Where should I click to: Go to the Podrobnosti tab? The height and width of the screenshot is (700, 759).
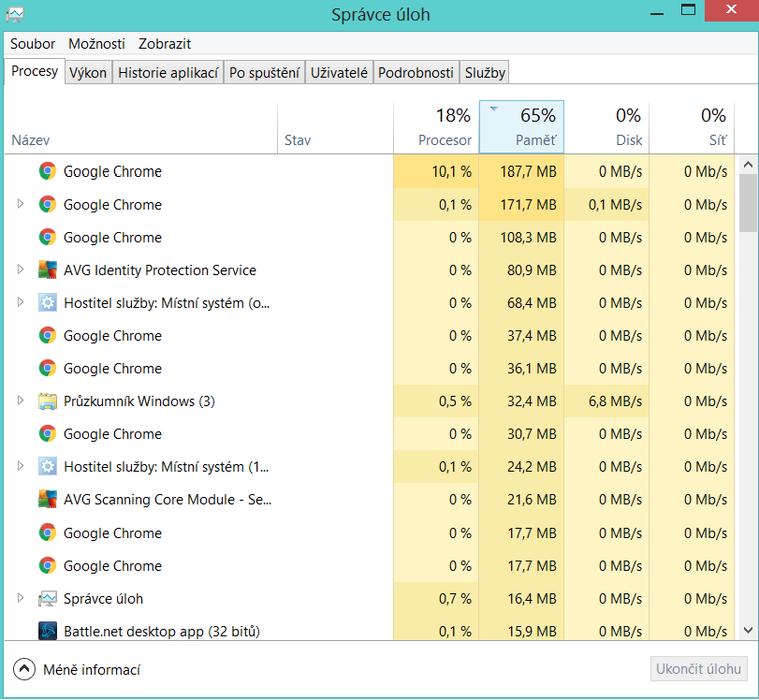[416, 73]
